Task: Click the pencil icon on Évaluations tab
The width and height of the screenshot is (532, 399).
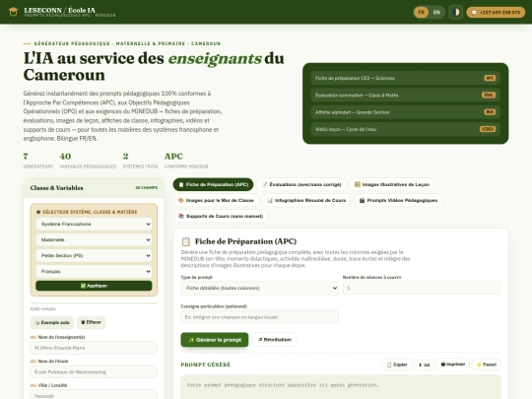Action: pyautogui.click(x=265, y=184)
